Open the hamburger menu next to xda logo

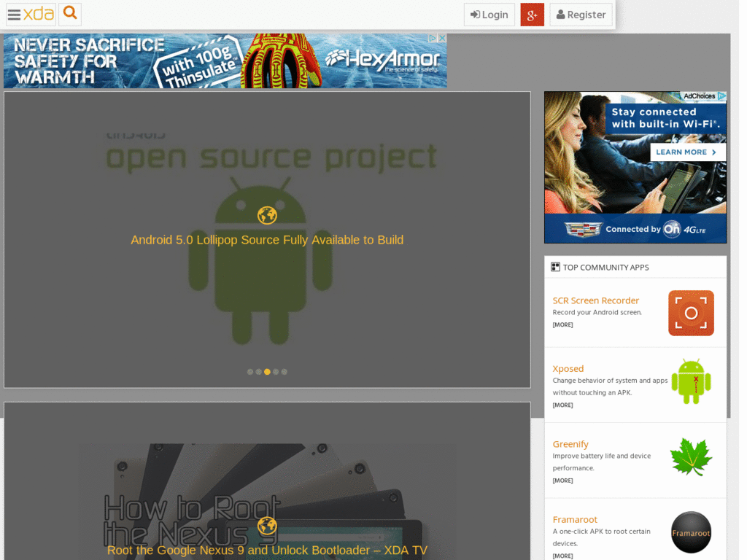pos(15,15)
